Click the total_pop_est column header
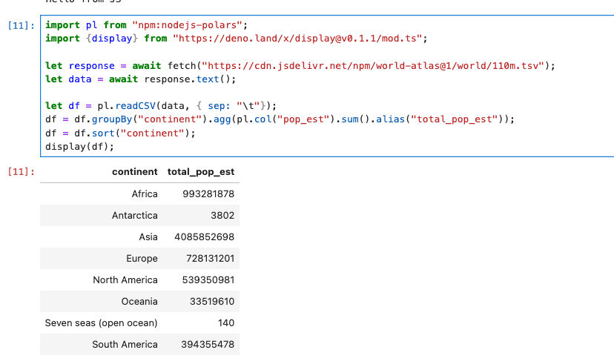 point(201,172)
